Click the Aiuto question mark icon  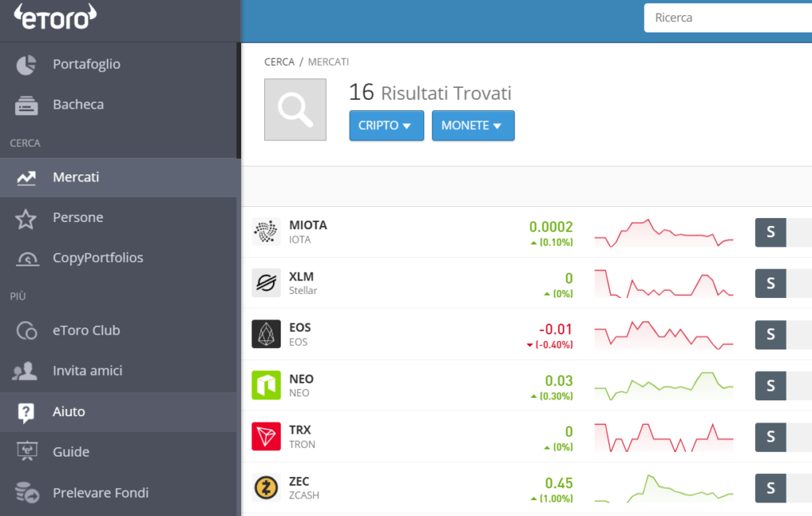click(x=26, y=412)
